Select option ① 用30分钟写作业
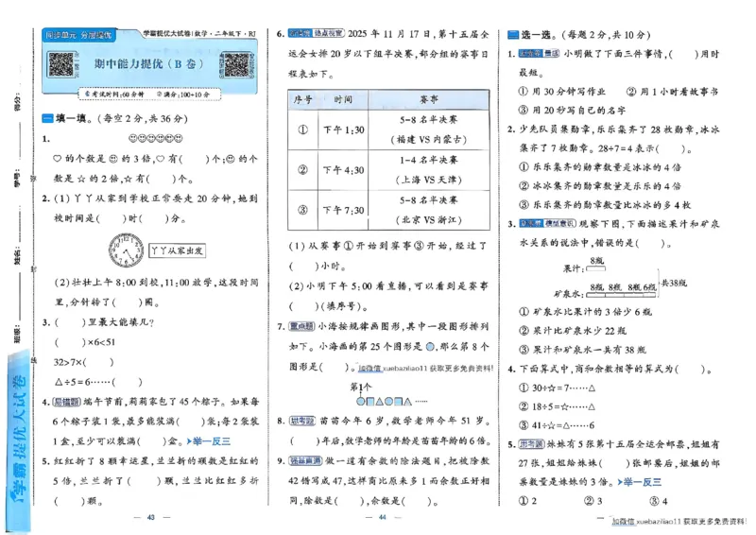 tap(562, 91)
